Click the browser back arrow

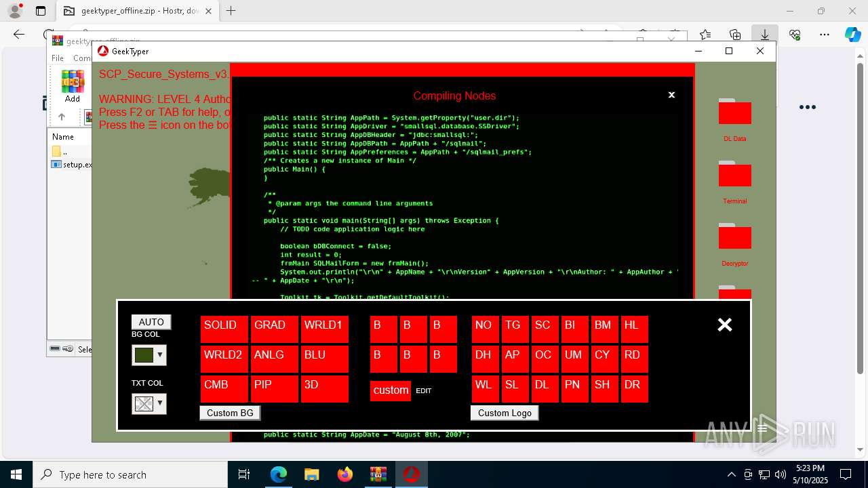(19, 35)
